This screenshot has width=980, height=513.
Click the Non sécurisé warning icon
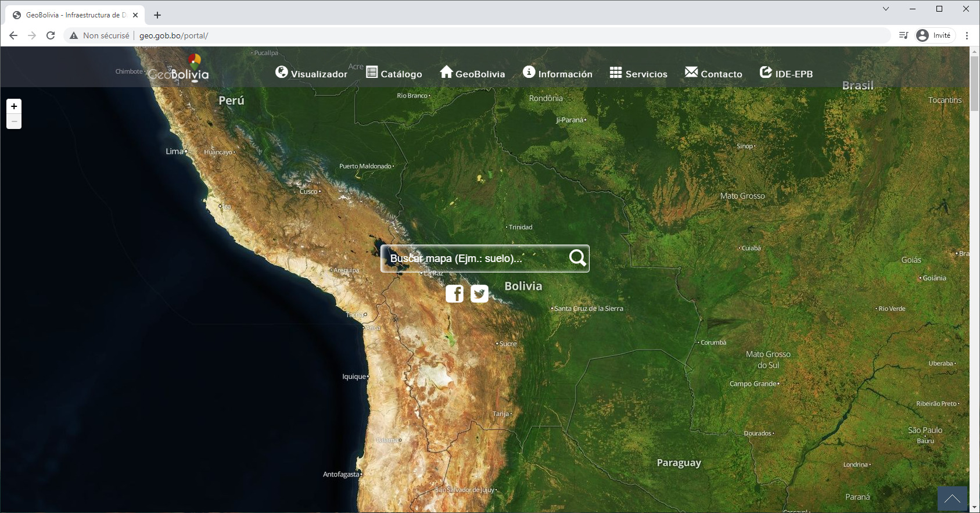[x=74, y=35]
